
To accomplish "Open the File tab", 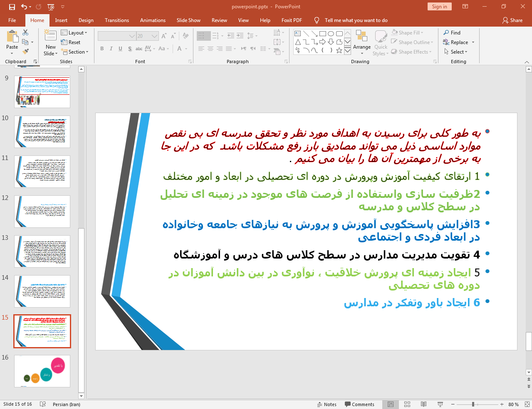I will coord(12,20).
